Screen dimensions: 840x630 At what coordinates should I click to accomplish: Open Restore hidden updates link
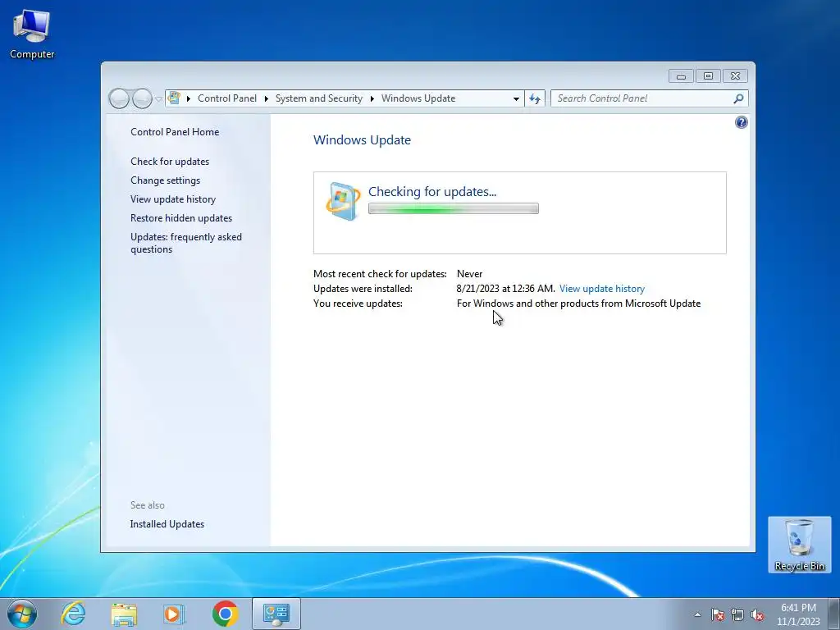click(181, 218)
